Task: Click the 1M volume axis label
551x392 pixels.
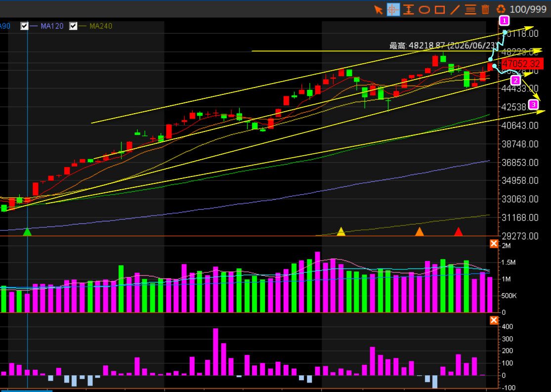Action: (506, 279)
